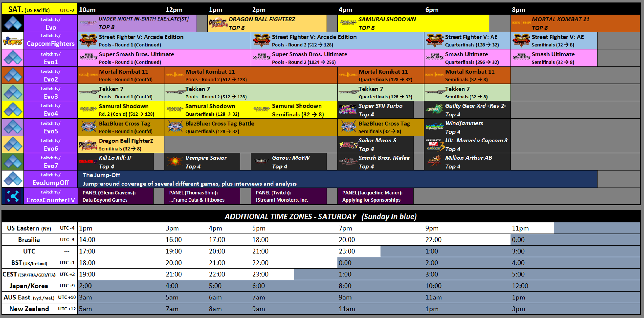The image size is (644, 318).
Task: Select the Under Night In-Birth Top 8 block
Action: [137, 23]
